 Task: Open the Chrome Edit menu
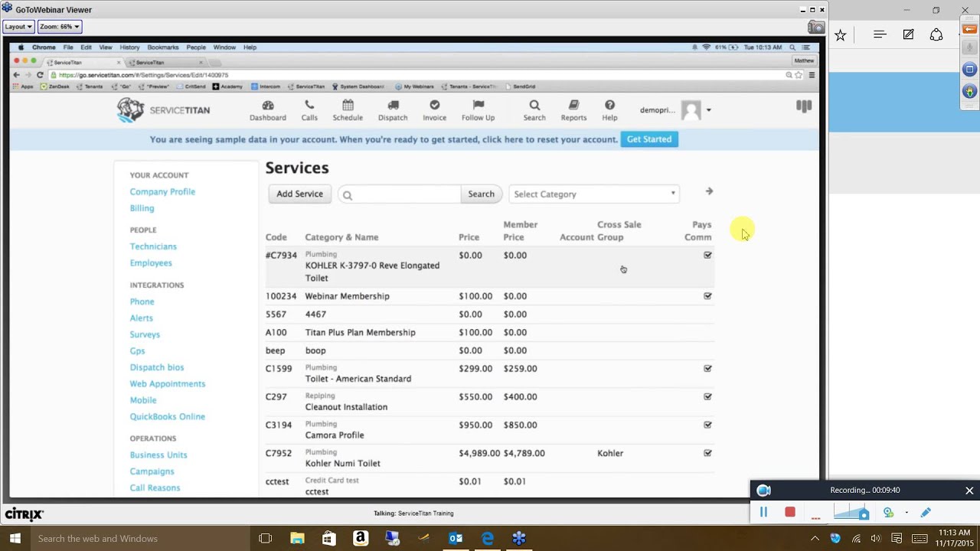[86, 47]
